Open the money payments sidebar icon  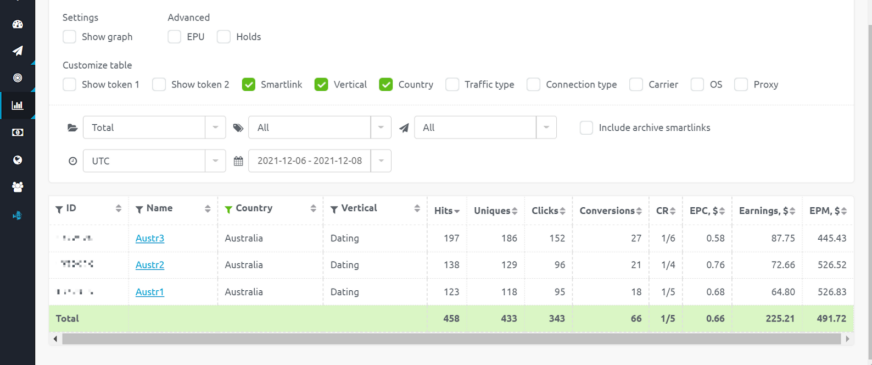(x=17, y=132)
